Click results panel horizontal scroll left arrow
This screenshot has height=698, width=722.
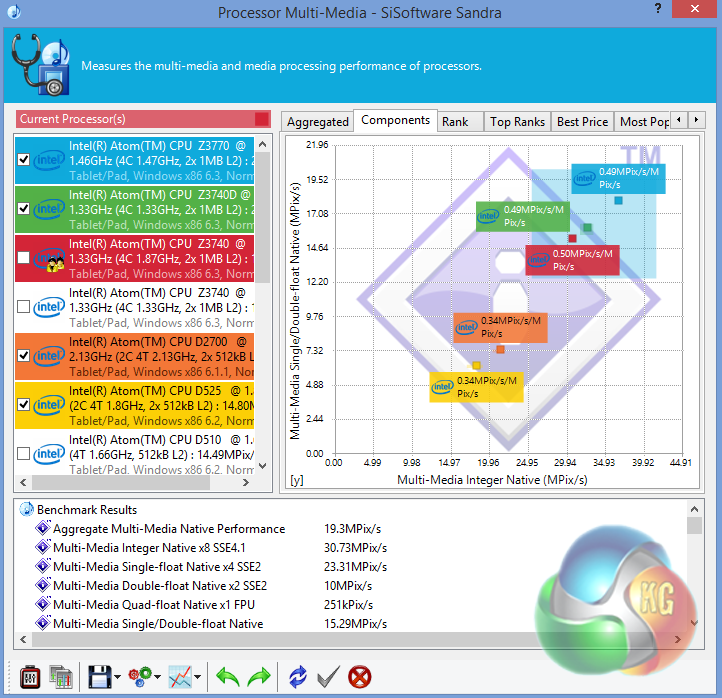coord(23,639)
